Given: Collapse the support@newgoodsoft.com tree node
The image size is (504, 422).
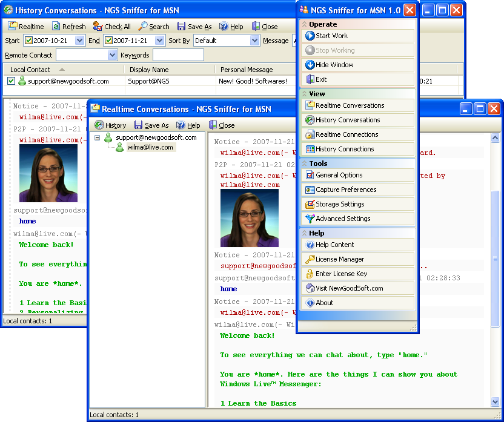Looking at the screenshot, I should coord(97,138).
